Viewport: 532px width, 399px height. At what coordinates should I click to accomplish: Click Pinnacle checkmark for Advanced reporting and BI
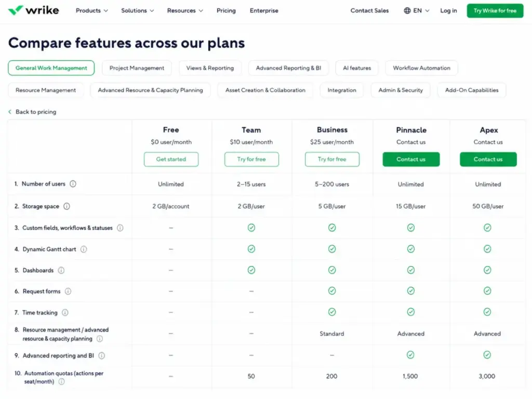410,355
